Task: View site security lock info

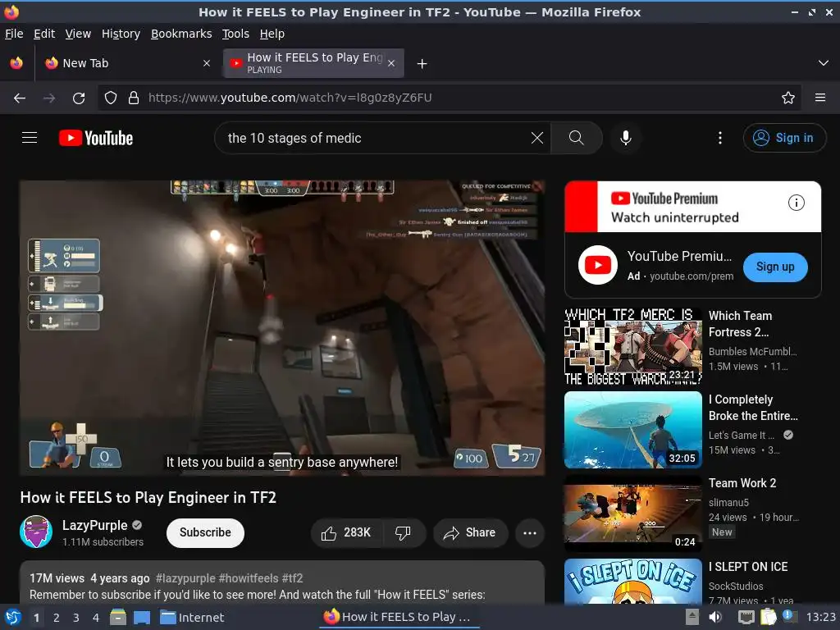Action: [x=134, y=98]
